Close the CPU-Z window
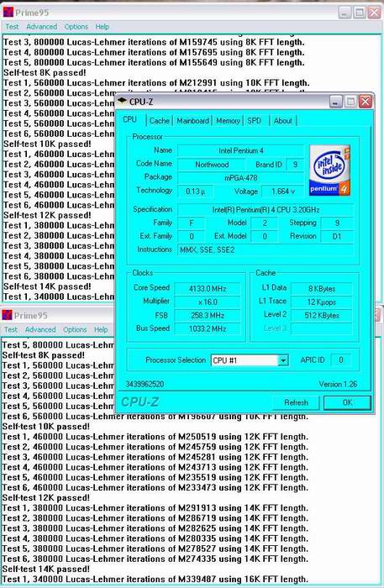 [366, 102]
